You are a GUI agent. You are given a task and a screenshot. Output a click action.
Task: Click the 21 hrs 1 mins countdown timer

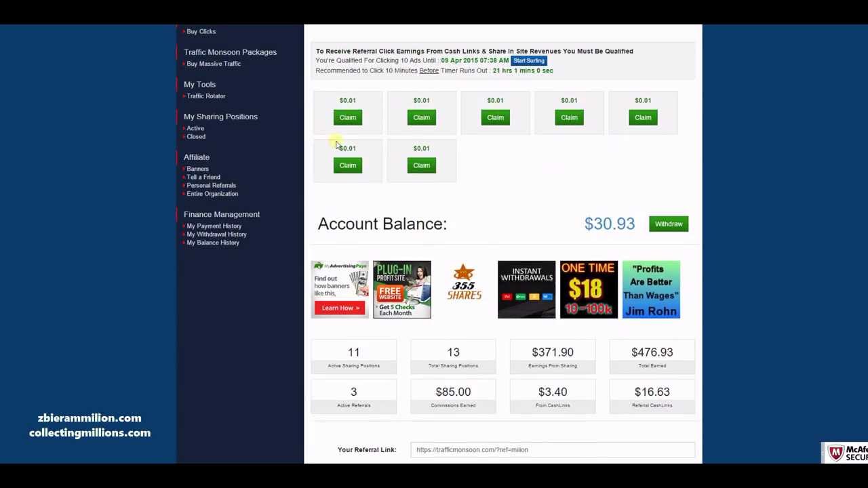pos(523,70)
